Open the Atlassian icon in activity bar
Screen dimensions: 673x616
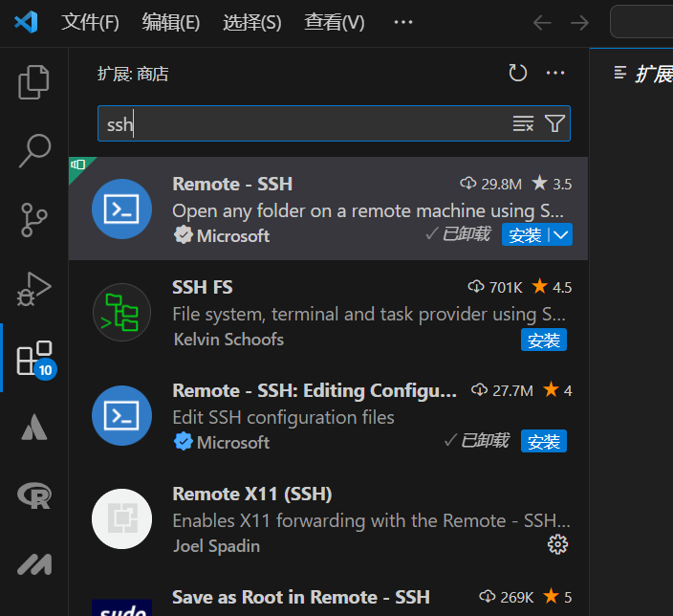[x=34, y=428]
